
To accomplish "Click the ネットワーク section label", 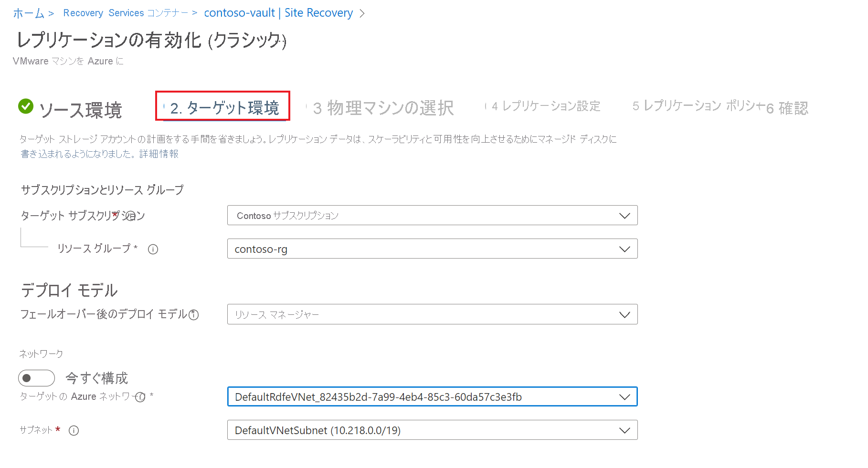I will 41,354.
